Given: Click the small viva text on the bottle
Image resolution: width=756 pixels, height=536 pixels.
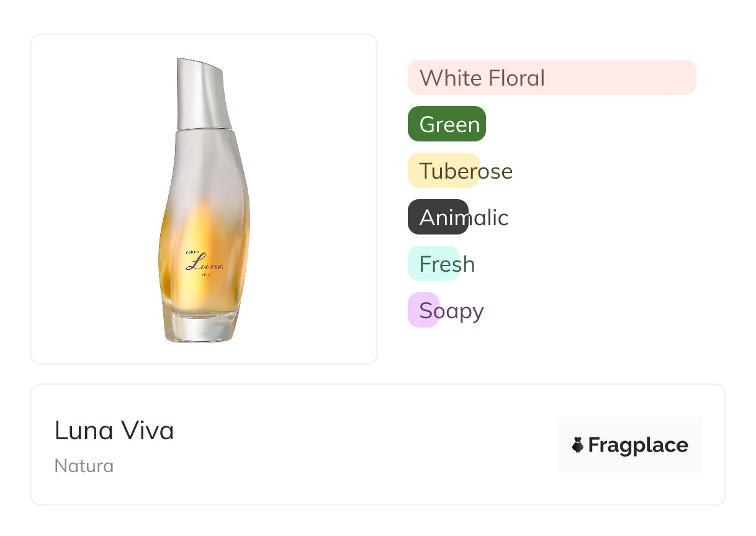Looking at the screenshot, I should pos(205,274).
